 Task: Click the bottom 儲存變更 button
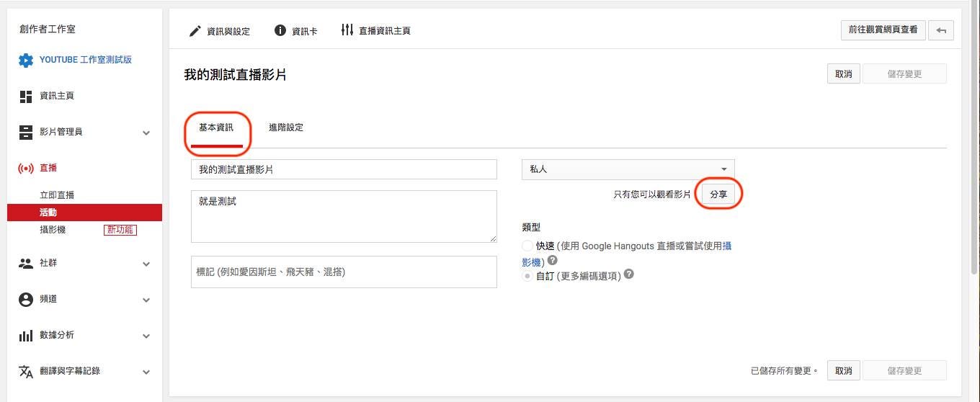[x=904, y=371]
